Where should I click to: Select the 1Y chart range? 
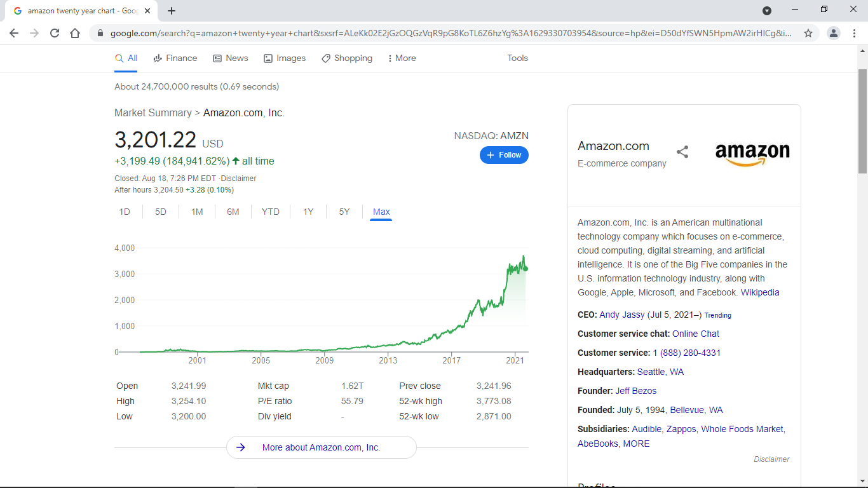(308, 212)
